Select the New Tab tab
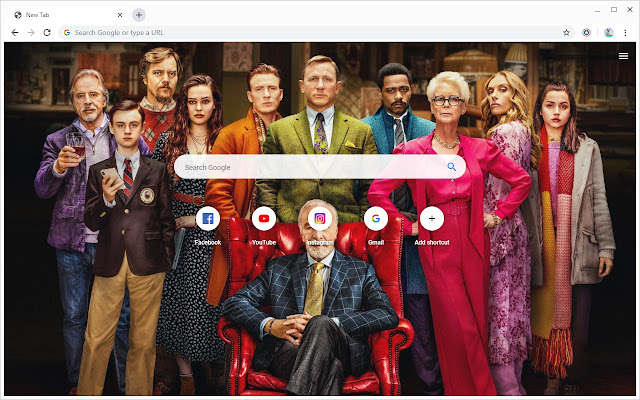 click(x=67, y=15)
